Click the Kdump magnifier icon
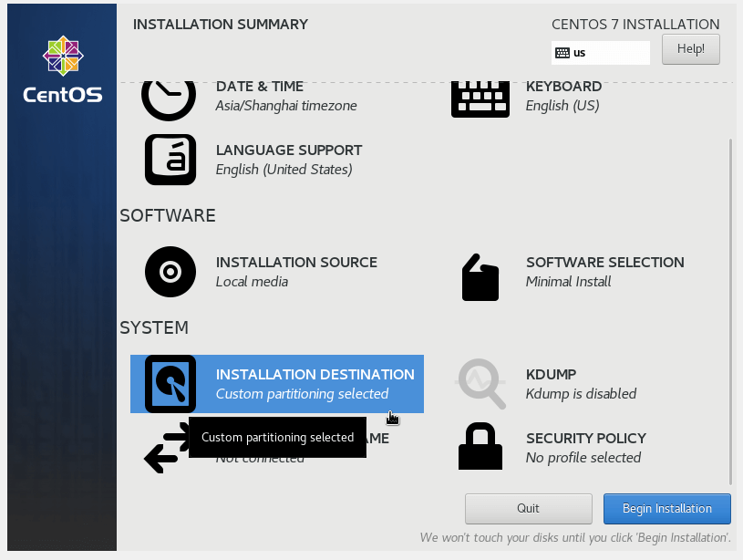The image size is (743, 560). tap(481, 384)
